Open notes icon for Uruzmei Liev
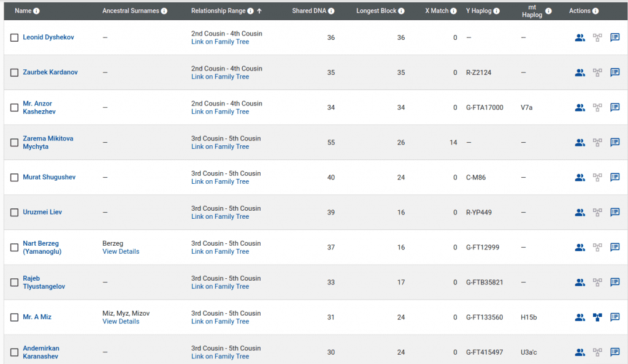This screenshot has height=364, width=628. [615, 213]
